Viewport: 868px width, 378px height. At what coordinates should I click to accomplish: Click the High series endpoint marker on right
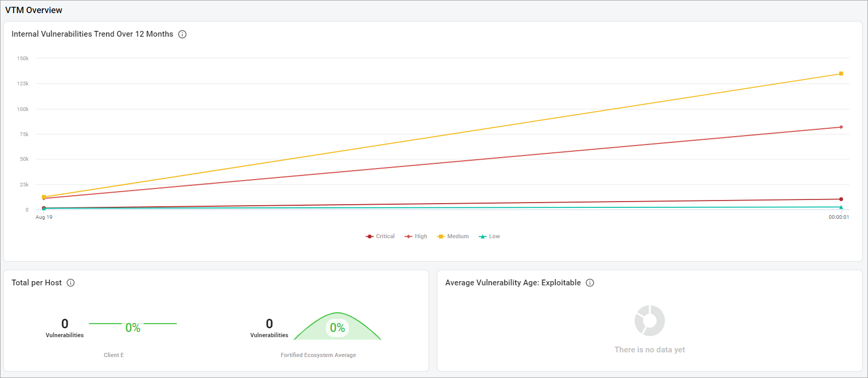[841, 127]
